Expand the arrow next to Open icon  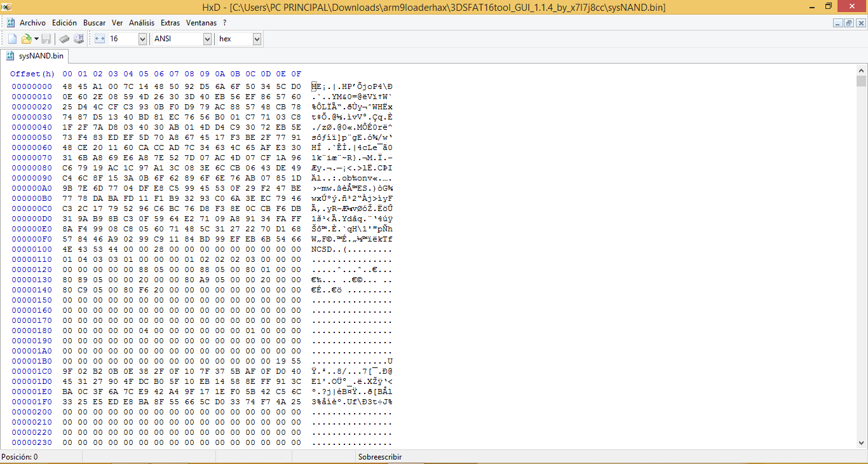tap(36, 39)
